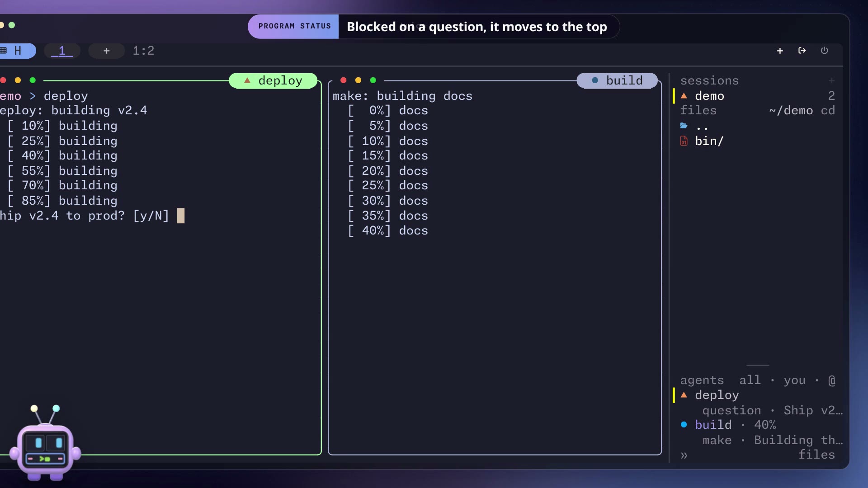The image size is (868, 488).
Task: Filter agents by all
Action: [750, 380]
